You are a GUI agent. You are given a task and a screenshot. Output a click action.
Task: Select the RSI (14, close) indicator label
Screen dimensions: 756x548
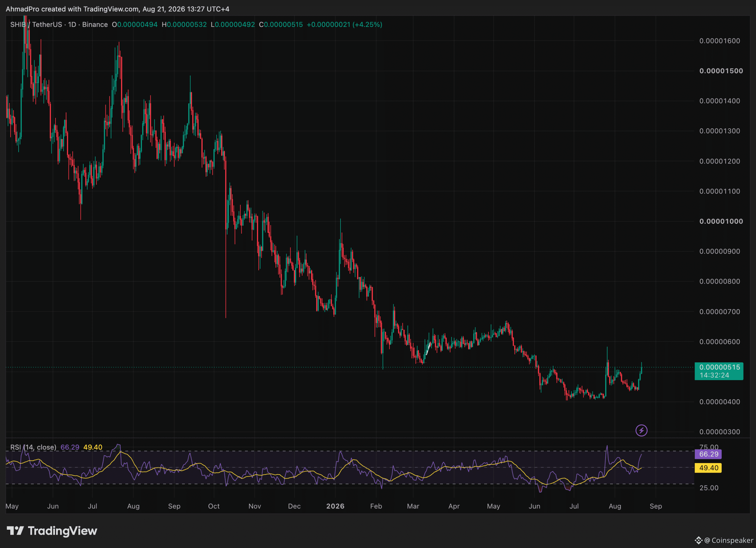pyautogui.click(x=33, y=447)
